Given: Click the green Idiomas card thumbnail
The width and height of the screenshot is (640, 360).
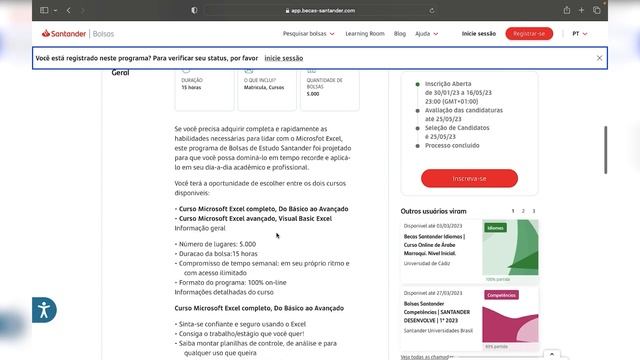Looking at the screenshot, I should coord(510,247).
